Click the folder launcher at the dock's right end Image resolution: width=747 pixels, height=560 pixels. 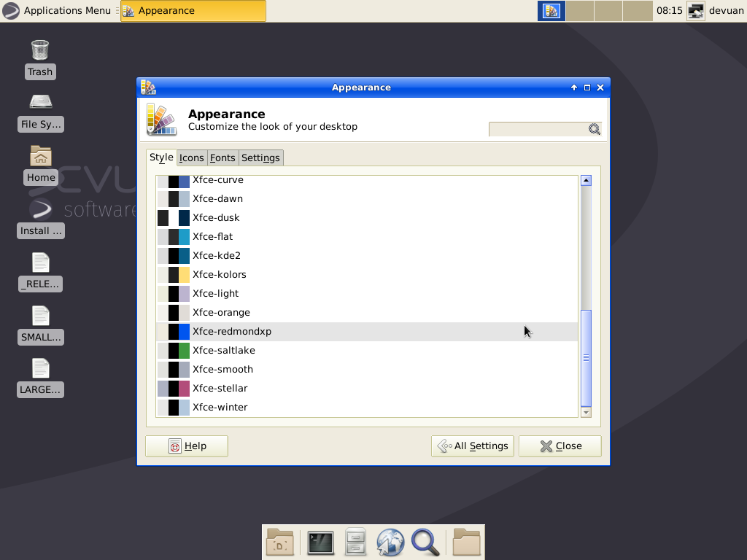(x=466, y=542)
